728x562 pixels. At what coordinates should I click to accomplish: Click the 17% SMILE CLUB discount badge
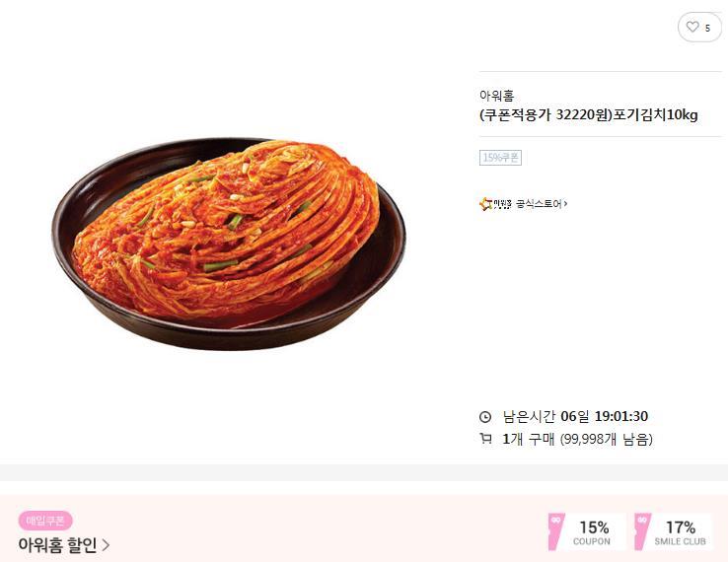coord(681,532)
